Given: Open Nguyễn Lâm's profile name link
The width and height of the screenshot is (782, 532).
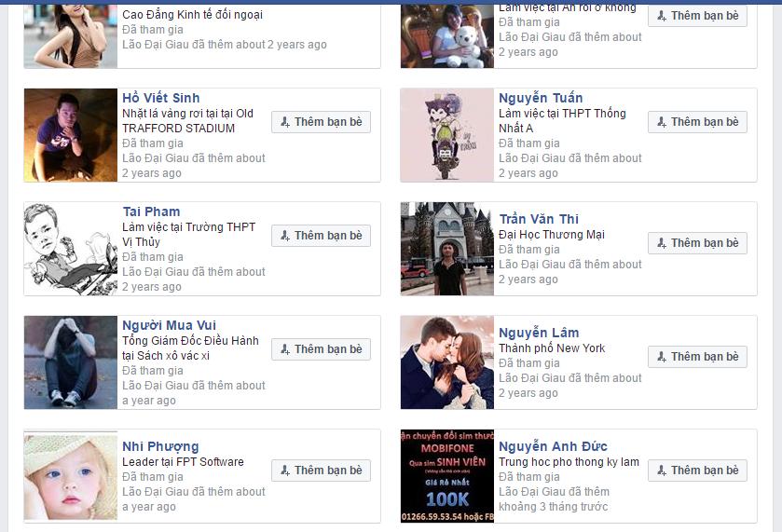Looking at the screenshot, I should pos(539,333).
